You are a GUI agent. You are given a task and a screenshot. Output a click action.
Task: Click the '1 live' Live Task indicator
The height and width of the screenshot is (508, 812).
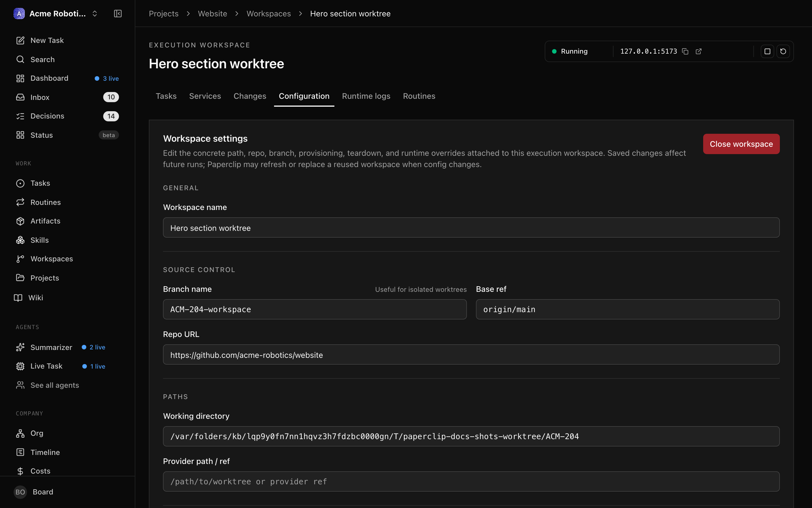tap(94, 366)
